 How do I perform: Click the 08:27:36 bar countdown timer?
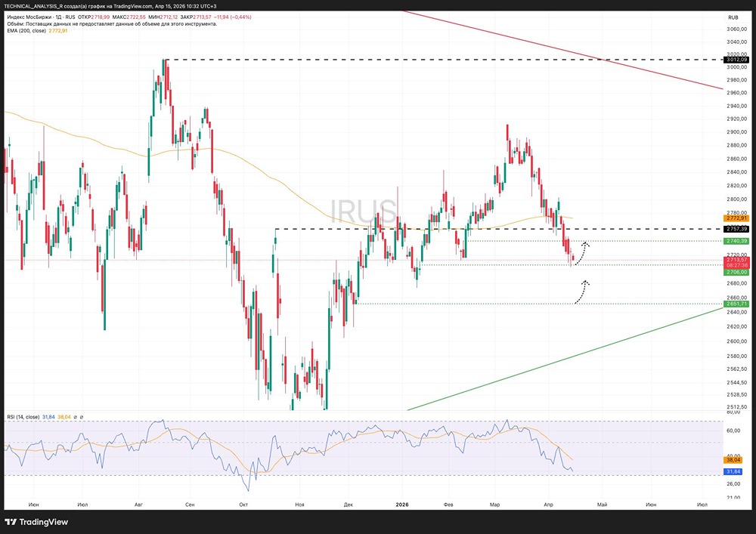[736, 265]
